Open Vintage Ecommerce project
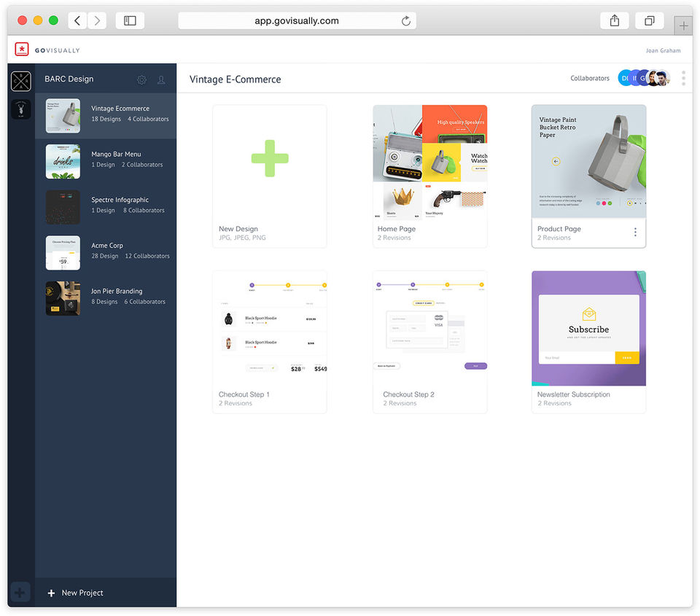700x616 pixels. tap(106, 116)
